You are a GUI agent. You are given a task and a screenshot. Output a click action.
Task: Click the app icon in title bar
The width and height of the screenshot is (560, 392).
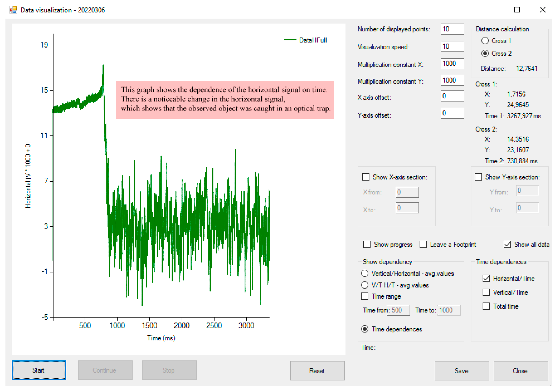coord(13,10)
